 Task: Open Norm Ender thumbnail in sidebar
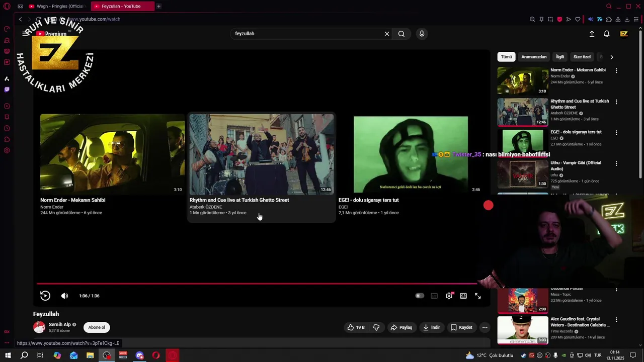click(523, 81)
